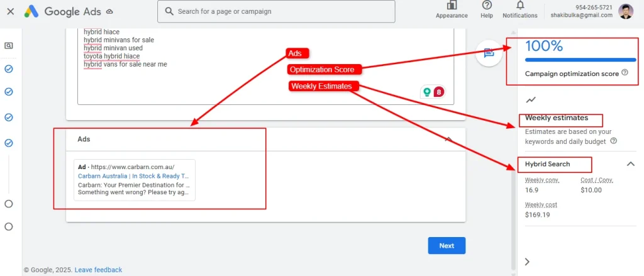
Task: Open the user account profile avatar
Action: pyautogui.click(x=626, y=11)
